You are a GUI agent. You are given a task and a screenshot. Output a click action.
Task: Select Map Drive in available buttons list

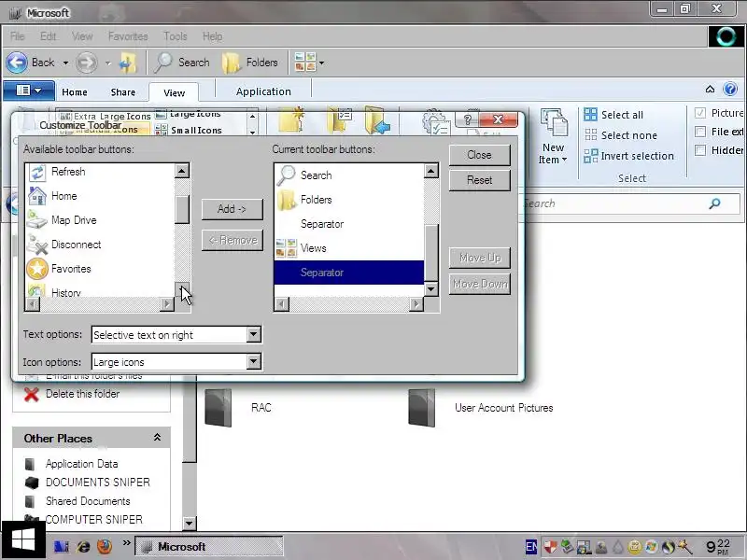[x=100, y=220]
